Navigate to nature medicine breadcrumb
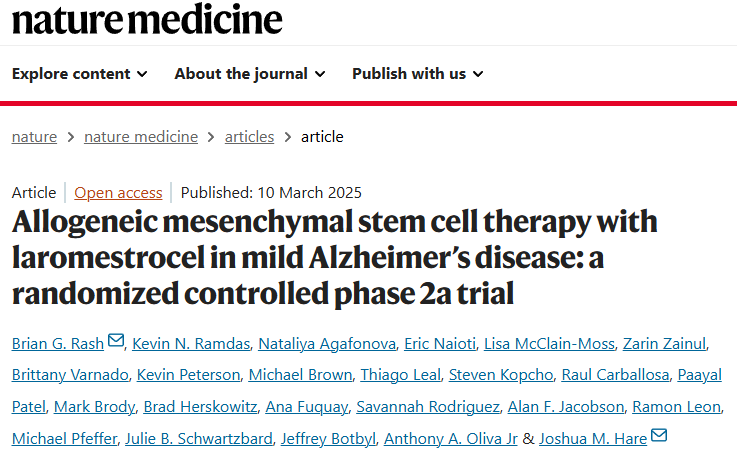The image size is (737, 457). (141, 137)
